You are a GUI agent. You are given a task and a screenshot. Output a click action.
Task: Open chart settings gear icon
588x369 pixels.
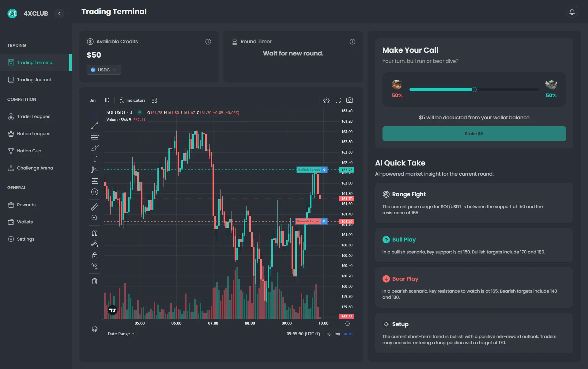[x=326, y=100]
